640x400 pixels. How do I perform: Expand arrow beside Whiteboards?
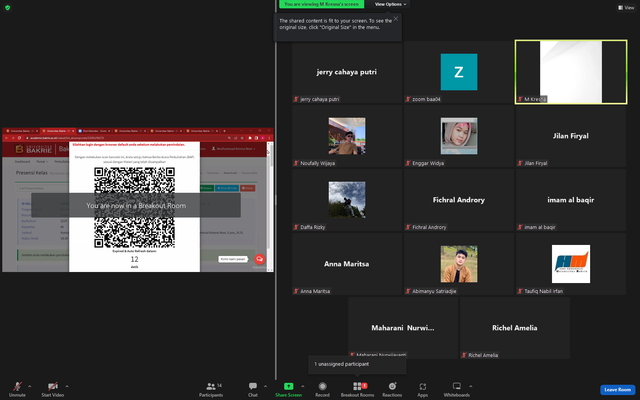(471, 386)
